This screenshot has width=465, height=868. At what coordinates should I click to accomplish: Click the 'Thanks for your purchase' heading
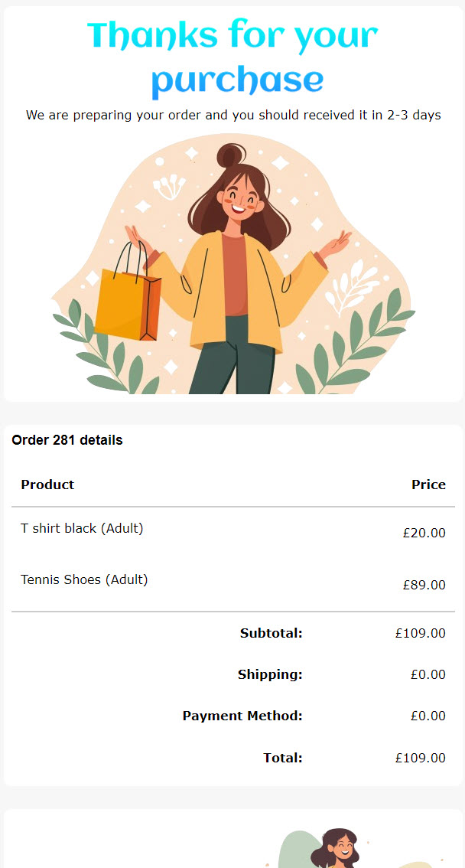[232, 57]
